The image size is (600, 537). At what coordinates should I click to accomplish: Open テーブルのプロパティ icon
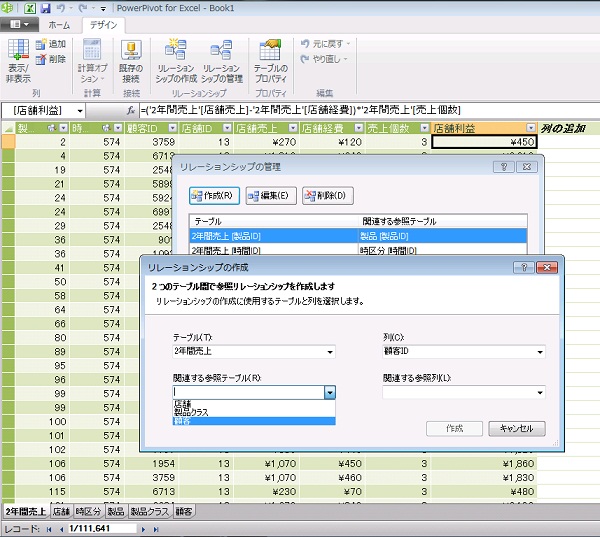[x=271, y=58]
